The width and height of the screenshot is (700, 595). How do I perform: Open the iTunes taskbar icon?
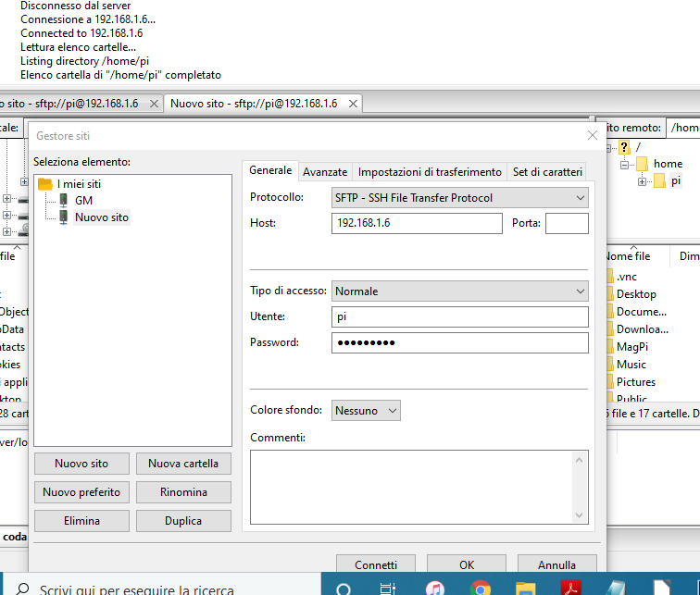tap(434, 589)
